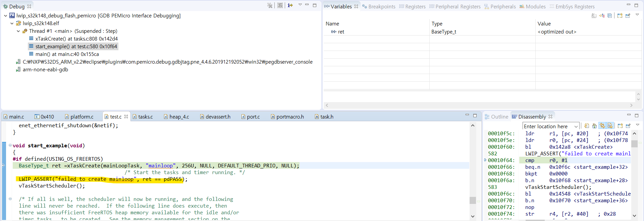Open the Peripheral Registers tab
Screen dimensions: 644x221
[455, 7]
